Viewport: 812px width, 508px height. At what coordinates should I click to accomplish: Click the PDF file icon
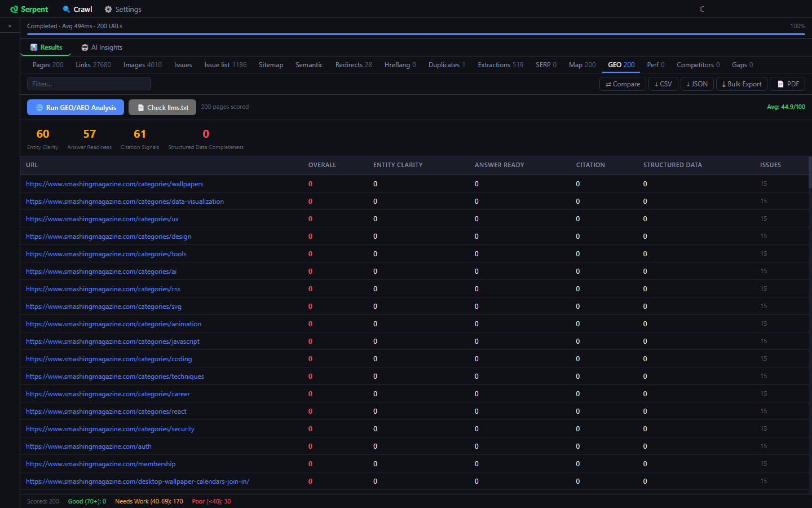(780, 84)
